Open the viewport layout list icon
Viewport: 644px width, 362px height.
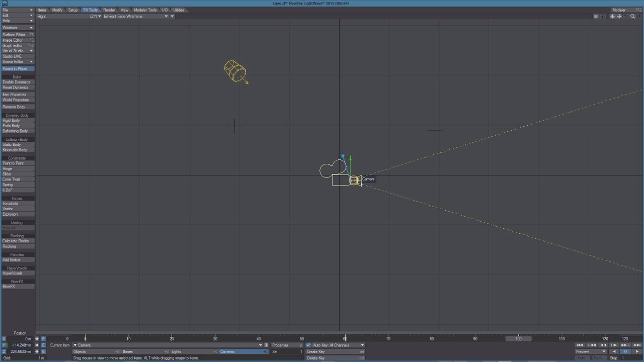click(x=596, y=16)
